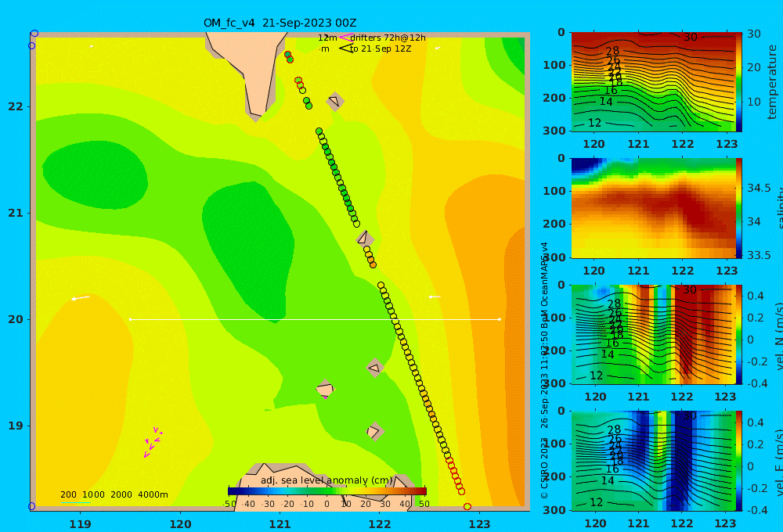Click latitude label 19 on the main map
This screenshot has height=532, width=783.
pyautogui.click(x=16, y=426)
